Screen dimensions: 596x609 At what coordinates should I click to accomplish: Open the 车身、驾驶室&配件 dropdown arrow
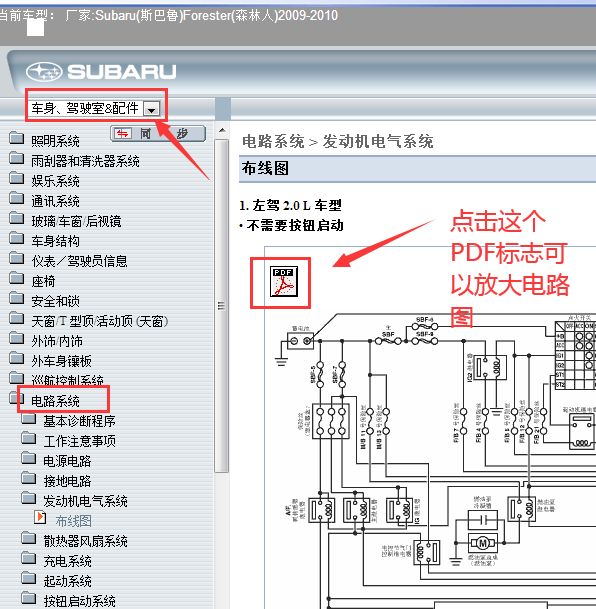[151, 109]
